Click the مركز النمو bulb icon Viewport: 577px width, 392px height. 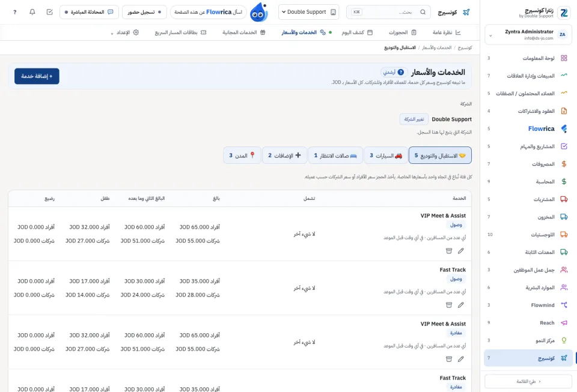point(564,340)
